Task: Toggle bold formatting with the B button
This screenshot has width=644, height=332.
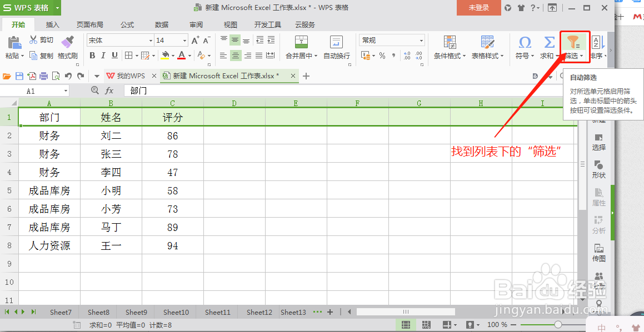Action: click(x=92, y=56)
